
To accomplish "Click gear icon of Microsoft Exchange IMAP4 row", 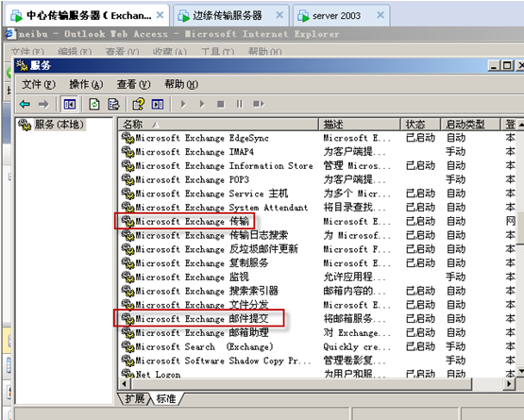I will click(127, 152).
